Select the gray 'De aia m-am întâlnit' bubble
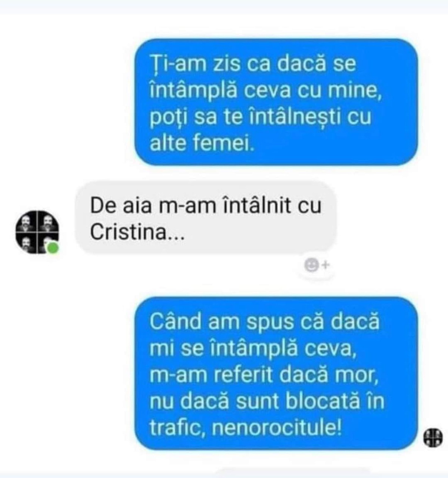 point(206,218)
